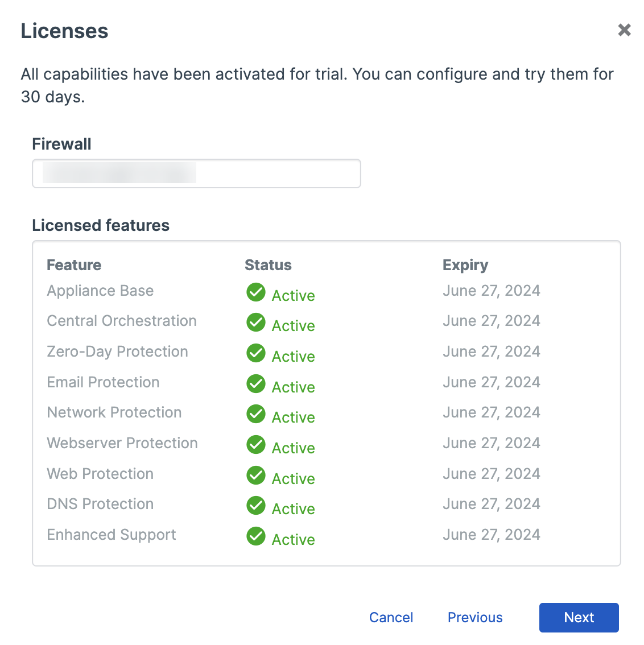This screenshot has width=644, height=645.
Task: Click the green checkmark beside Enhanced Support
Action: (x=256, y=536)
